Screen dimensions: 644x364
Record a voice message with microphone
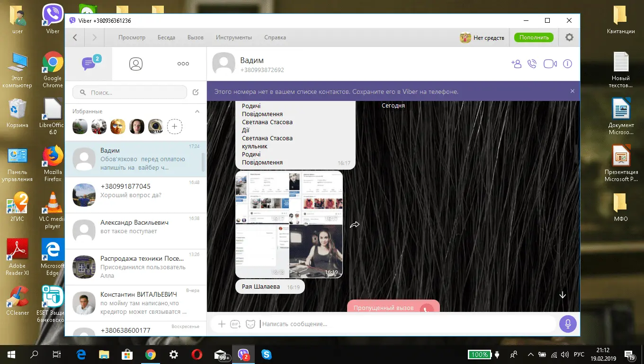point(567,324)
